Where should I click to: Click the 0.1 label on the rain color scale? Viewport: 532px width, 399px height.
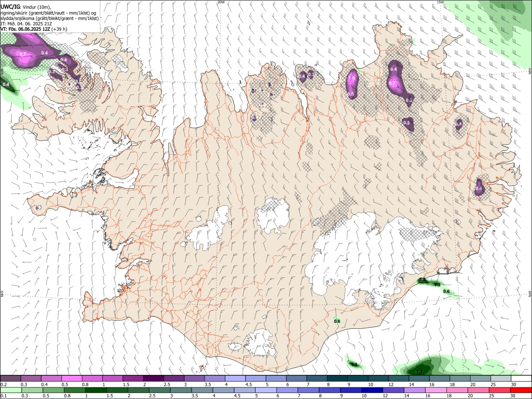point(4,396)
